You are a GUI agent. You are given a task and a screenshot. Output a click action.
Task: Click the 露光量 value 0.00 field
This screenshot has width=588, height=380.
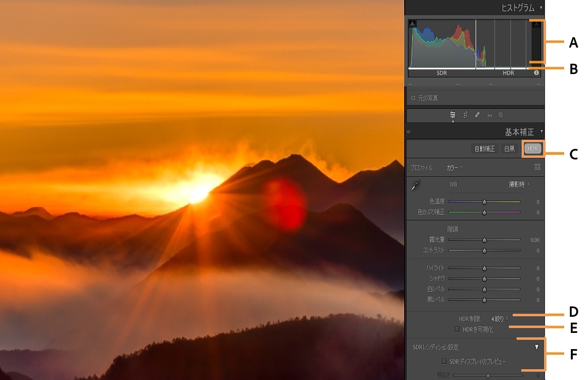tap(535, 240)
